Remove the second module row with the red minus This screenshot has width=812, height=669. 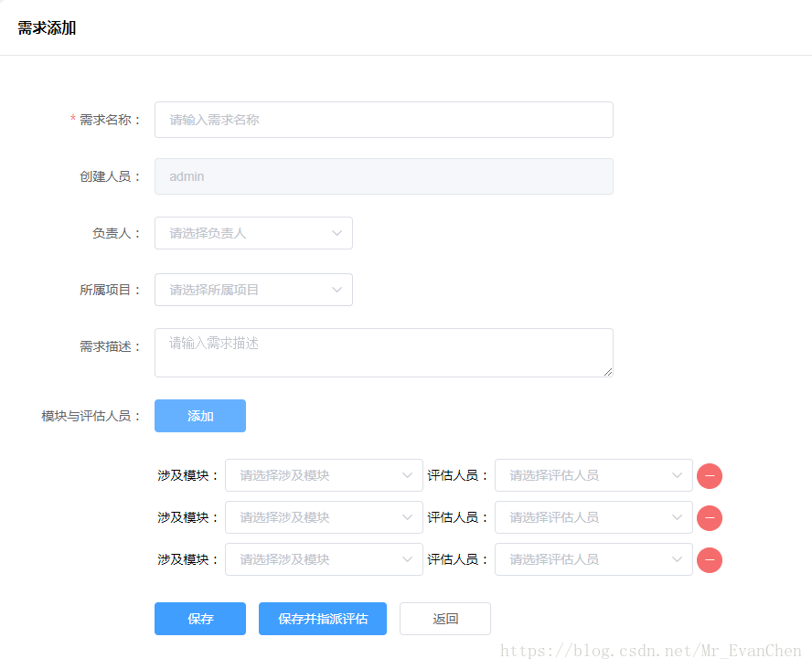coord(710,518)
